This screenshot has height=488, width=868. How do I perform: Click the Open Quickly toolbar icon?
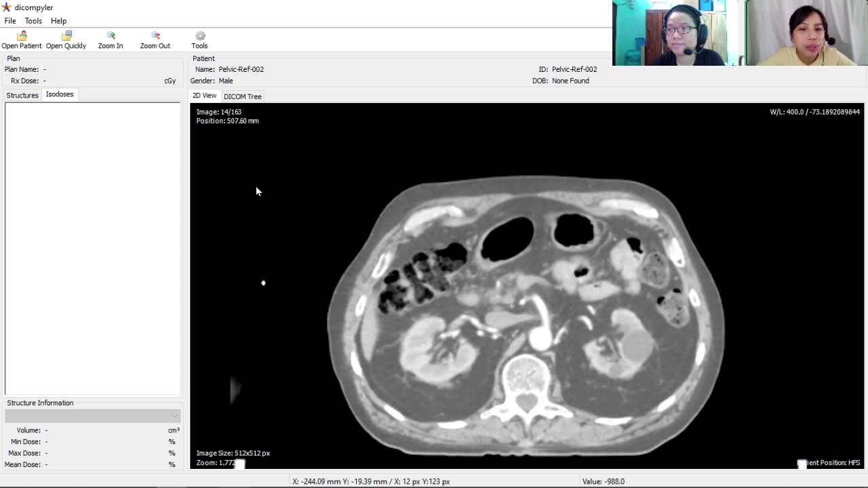click(x=66, y=35)
